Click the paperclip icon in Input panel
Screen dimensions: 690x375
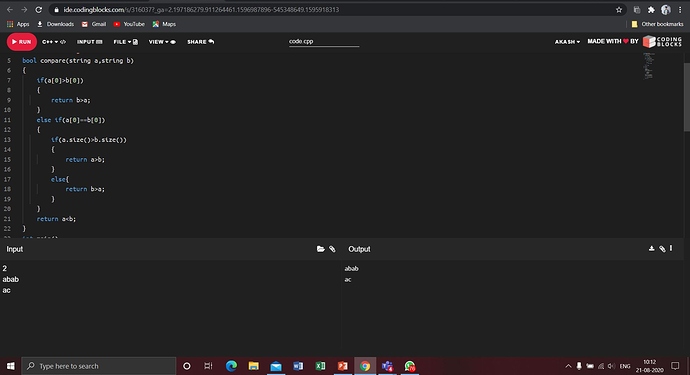(332, 249)
